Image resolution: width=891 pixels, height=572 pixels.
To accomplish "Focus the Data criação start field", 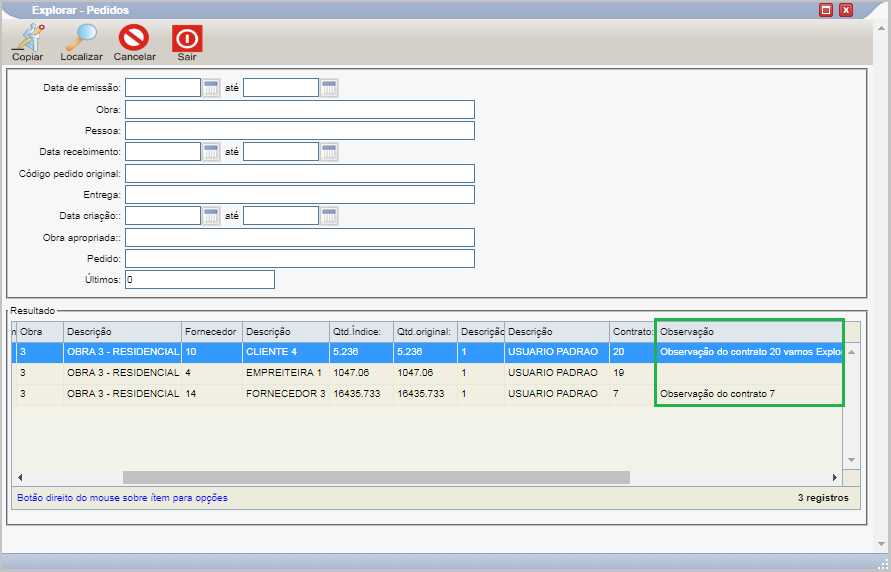I will pos(163,216).
